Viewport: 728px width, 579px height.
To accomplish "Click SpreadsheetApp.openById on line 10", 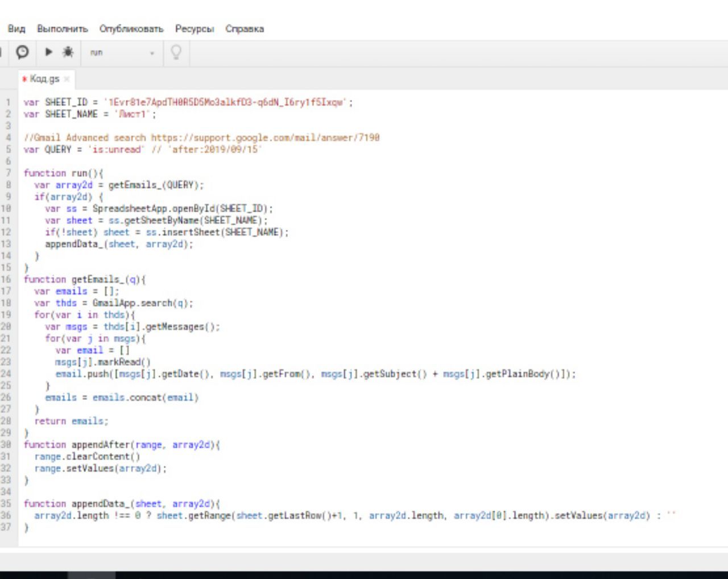I will [155, 209].
